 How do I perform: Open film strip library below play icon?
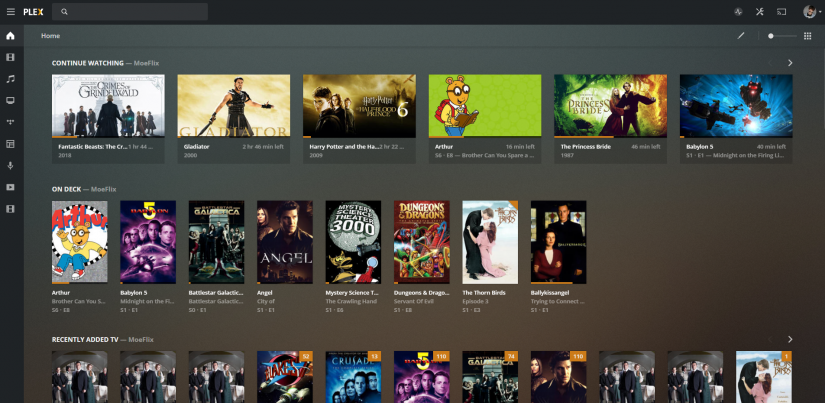[x=11, y=209]
